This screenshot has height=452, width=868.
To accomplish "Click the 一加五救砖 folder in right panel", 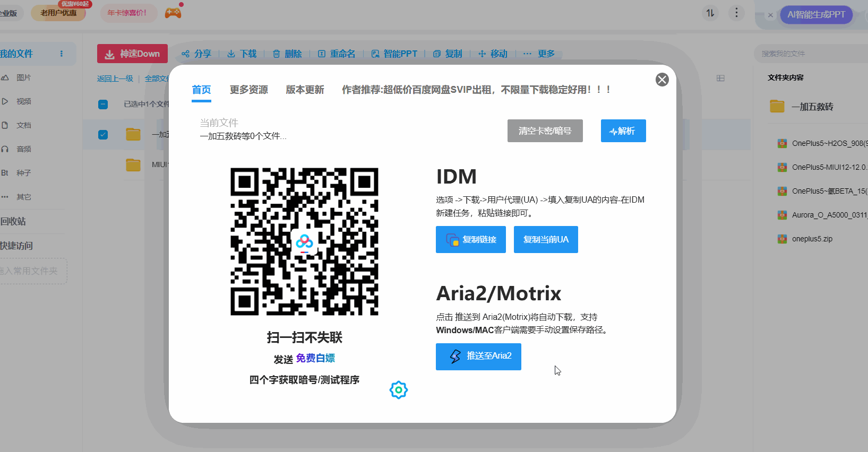I will (802, 107).
